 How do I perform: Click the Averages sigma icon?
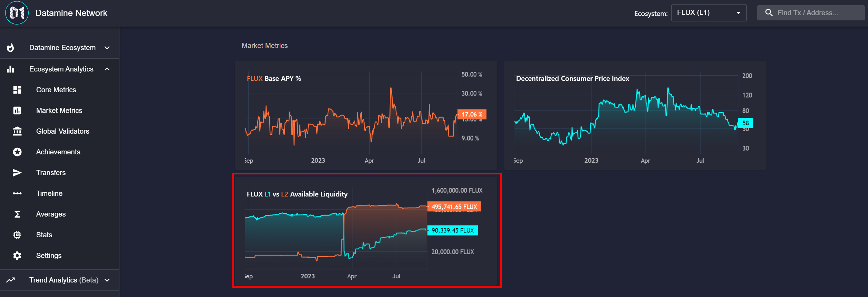pos(17,214)
